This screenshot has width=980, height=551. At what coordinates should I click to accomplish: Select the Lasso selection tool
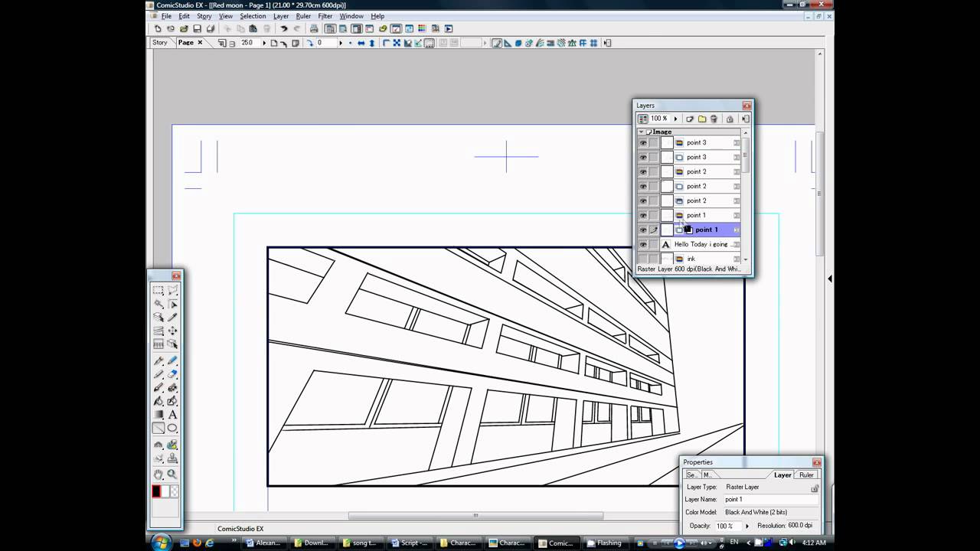point(172,290)
